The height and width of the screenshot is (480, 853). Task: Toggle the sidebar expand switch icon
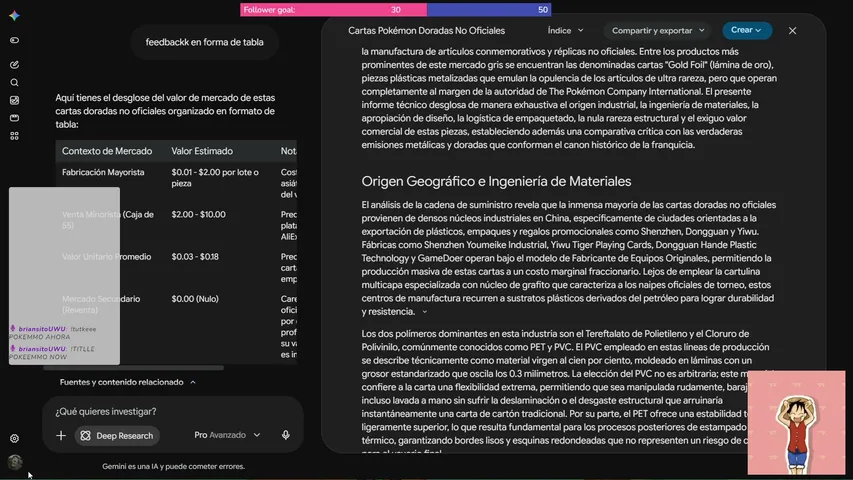(x=15, y=40)
